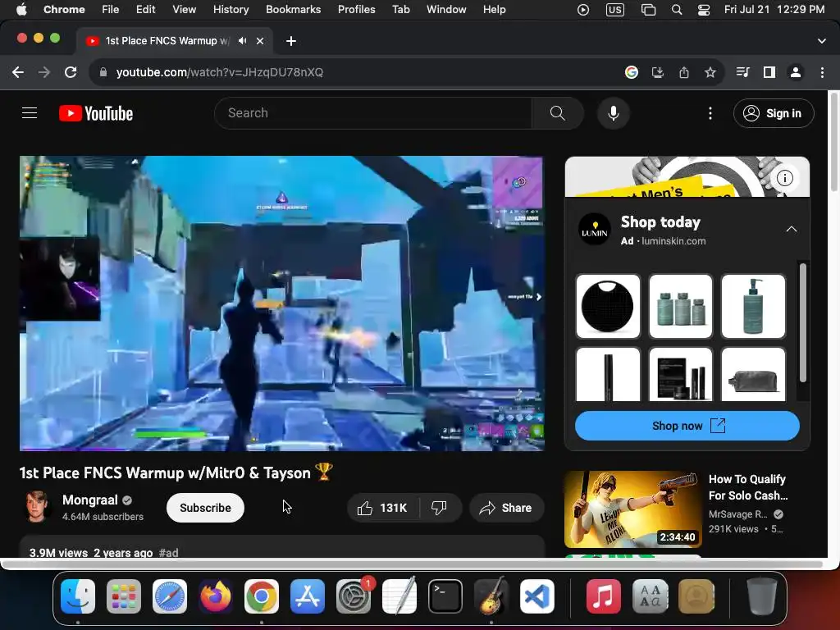Open a new tab
This screenshot has height=630, width=840.
click(x=291, y=41)
